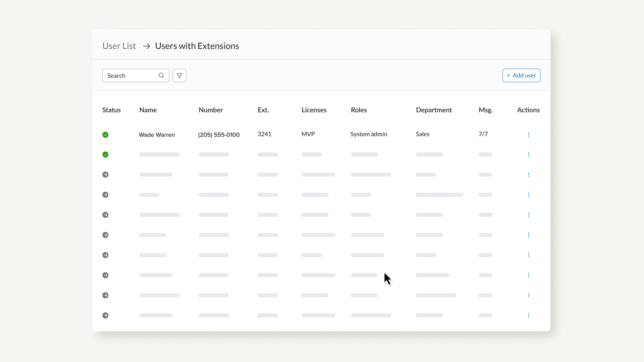The width and height of the screenshot is (644, 362).
Task: Click the phone number (205) 555-0100
Action: click(219, 135)
